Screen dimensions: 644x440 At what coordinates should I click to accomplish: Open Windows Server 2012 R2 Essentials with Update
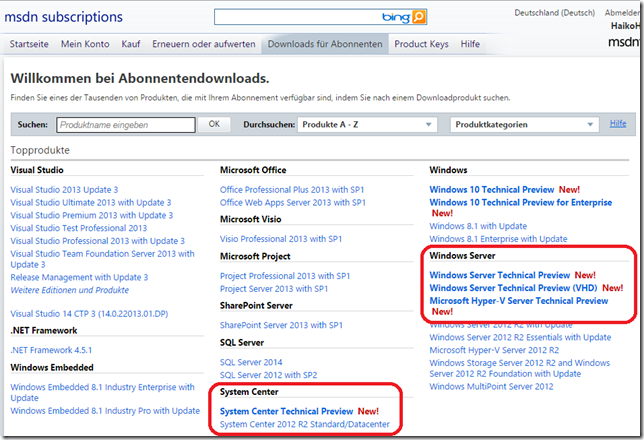point(520,337)
